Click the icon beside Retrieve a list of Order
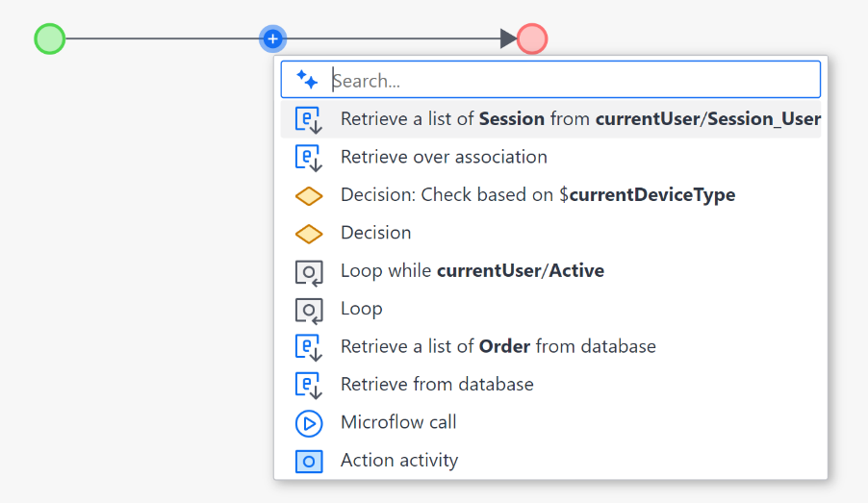Image resolution: width=868 pixels, height=503 pixels. point(308,347)
